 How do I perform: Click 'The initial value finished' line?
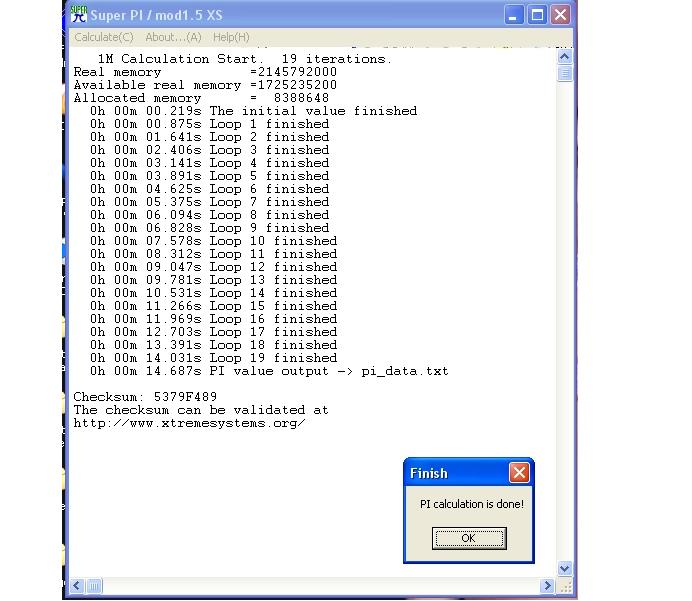[x=254, y=111]
